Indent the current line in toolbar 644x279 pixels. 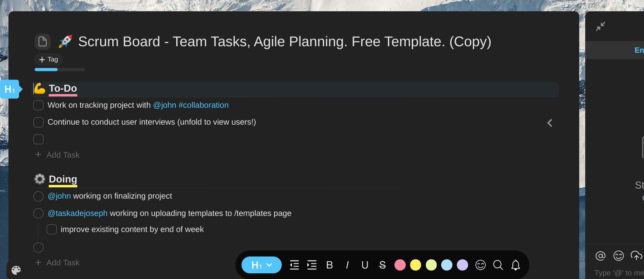[312, 265]
